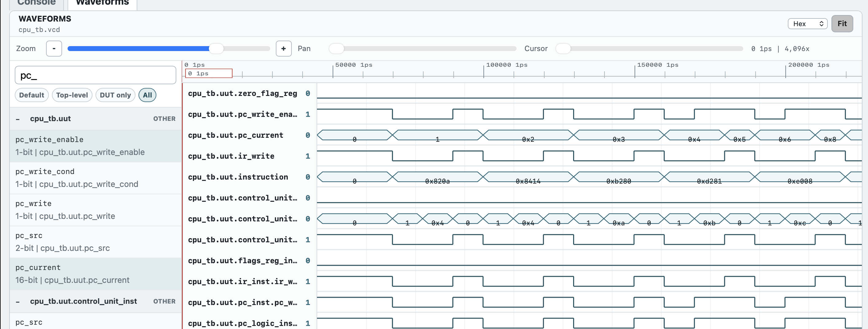868x329 pixels.
Task: Select the zero_flag_reg waveform row label
Action: point(243,93)
